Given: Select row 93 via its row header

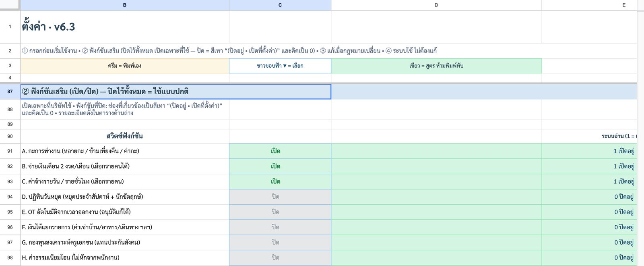Looking at the screenshot, I should [x=10, y=182].
